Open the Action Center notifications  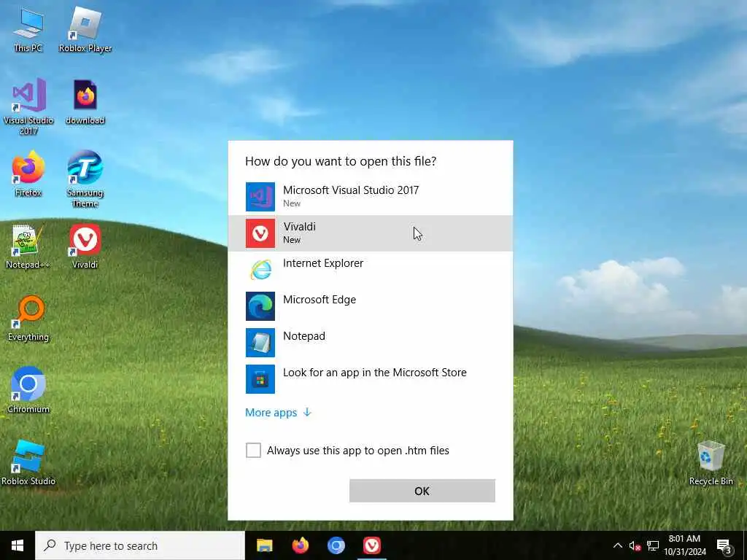coord(724,545)
